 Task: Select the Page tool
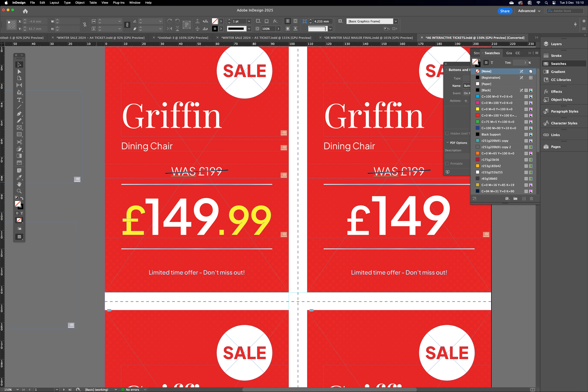(19, 78)
